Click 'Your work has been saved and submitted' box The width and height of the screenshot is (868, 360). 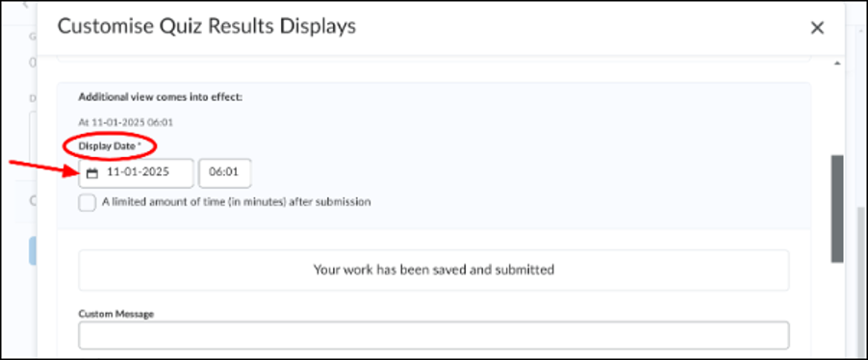tap(434, 270)
